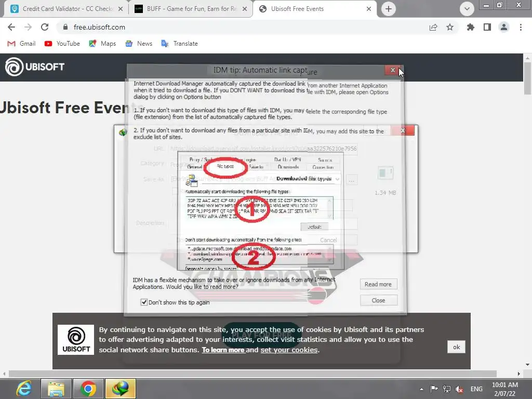The width and height of the screenshot is (532, 399).
Task: Click the Cancel button in download dialog
Action: tap(328, 240)
